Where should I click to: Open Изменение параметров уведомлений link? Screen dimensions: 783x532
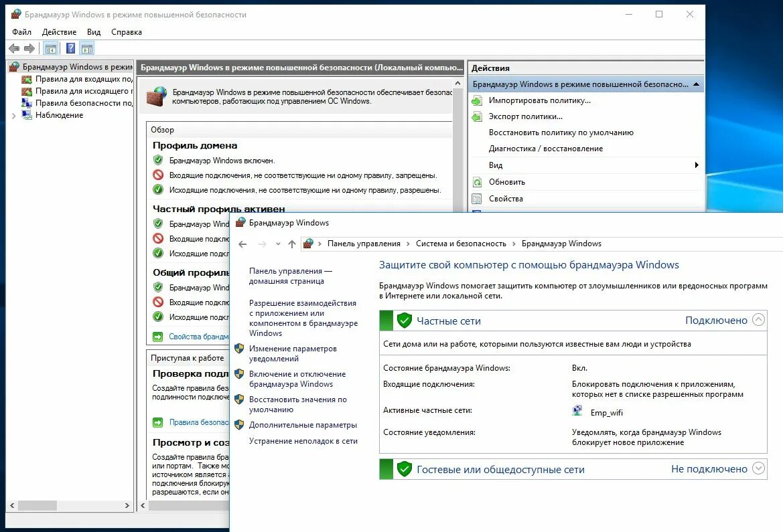pos(293,353)
